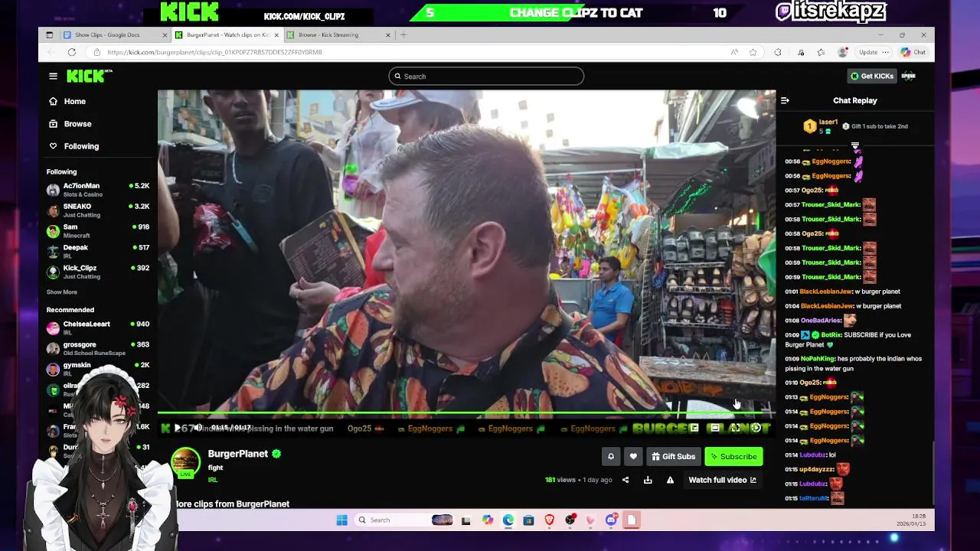Screen dimensions: 980x551
Task: Open Discord from the taskbar
Action: (x=611, y=520)
